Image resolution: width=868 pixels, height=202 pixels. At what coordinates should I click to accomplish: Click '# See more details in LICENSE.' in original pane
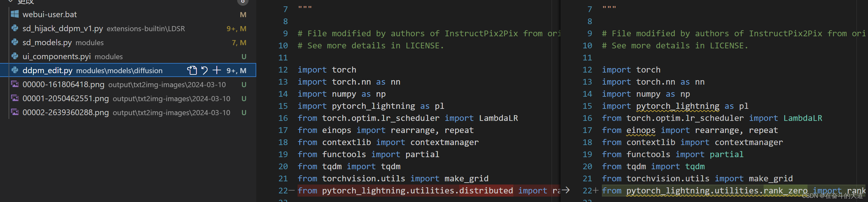tap(370, 45)
